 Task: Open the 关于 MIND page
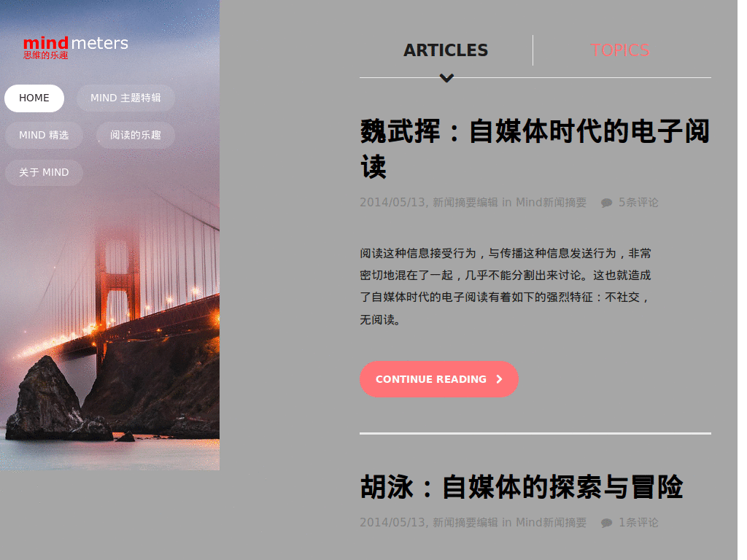click(44, 172)
